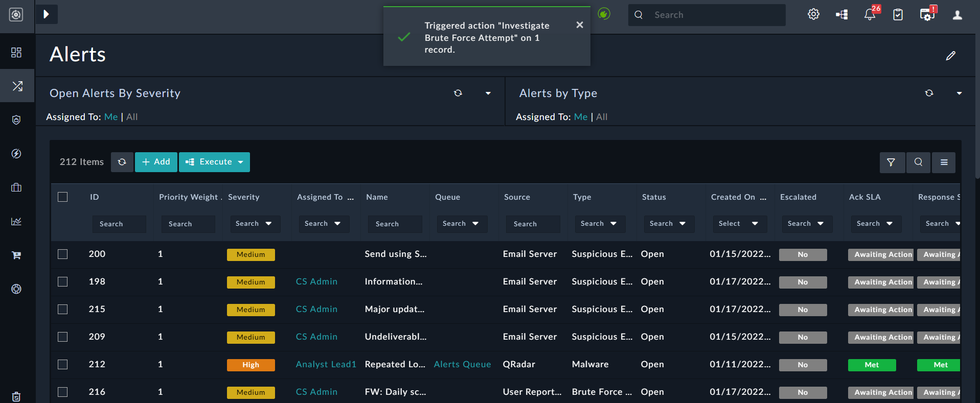Open the notifications bell icon
Viewport: 980px width, 403px height.
[870, 15]
